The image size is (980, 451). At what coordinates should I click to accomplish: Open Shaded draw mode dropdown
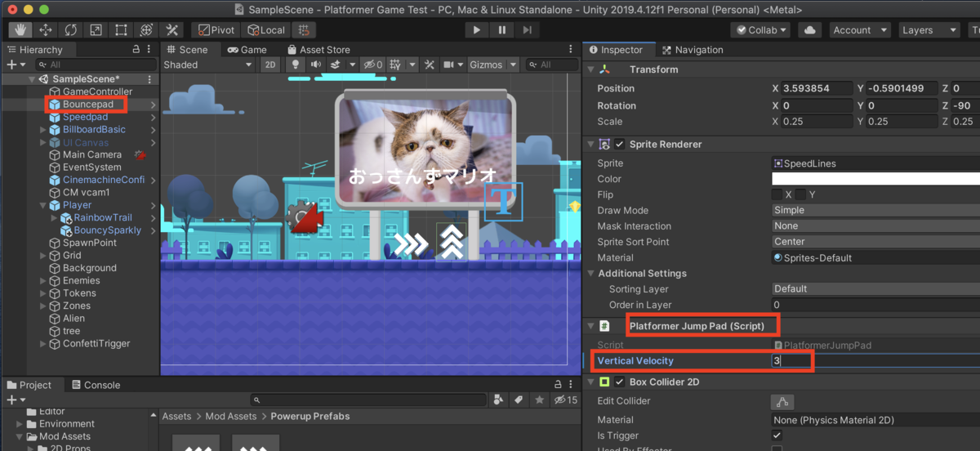tap(210, 65)
